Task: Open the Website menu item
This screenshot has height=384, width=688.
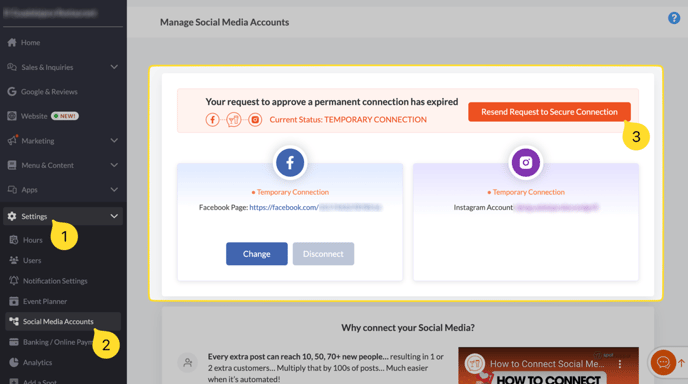Action: tap(63, 116)
